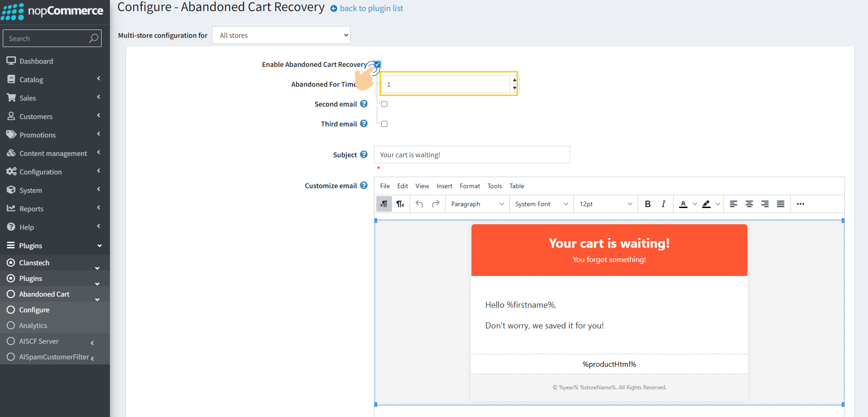Enable the Third email checkbox
Screen dimensions: 868x417
[x=384, y=124]
